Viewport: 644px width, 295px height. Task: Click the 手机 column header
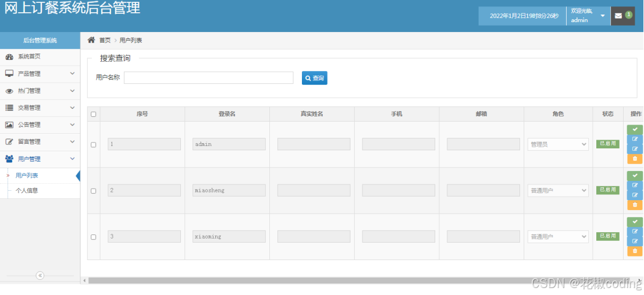click(397, 114)
